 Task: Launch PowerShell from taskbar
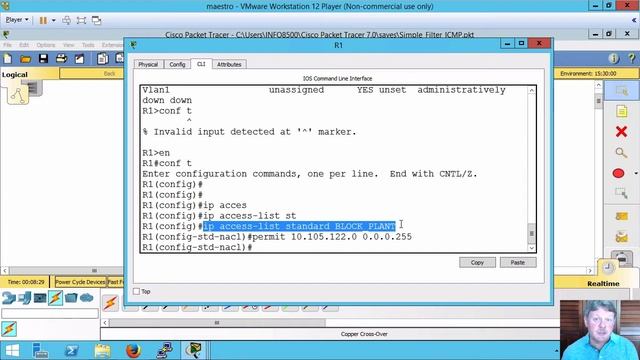coord(71,351)
